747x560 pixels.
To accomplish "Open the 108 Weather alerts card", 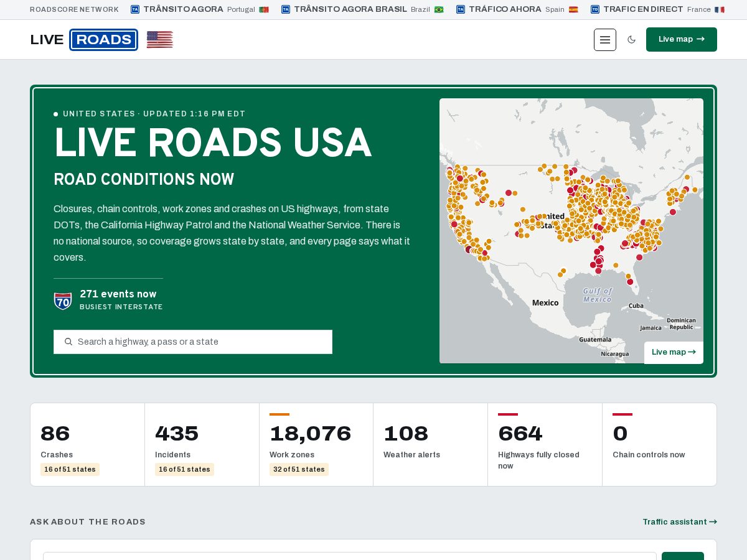I will [430, 444].
